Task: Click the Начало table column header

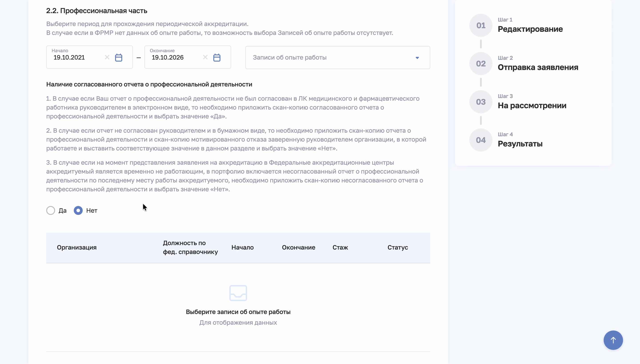Action: click(x=242, y=248)
